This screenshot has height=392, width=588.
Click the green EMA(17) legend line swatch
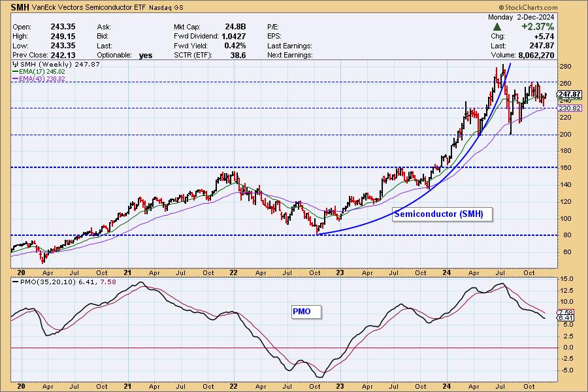16,72
